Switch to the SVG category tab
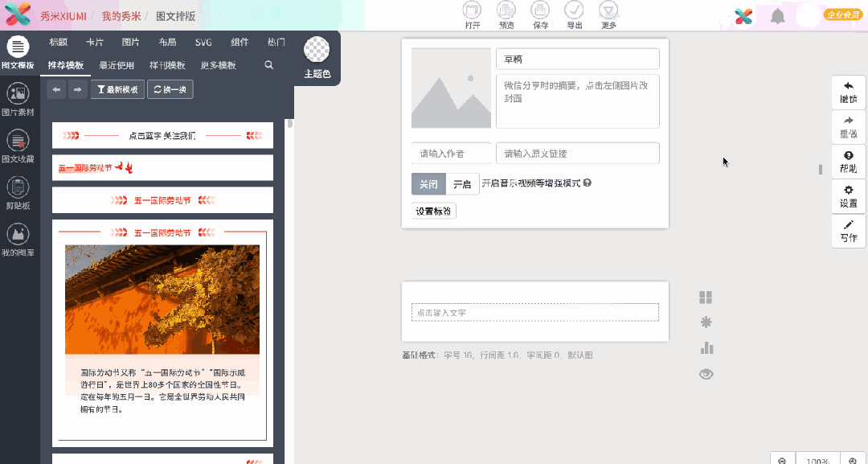This screenshot has height=464, width=868. click(x=203, y=42)
